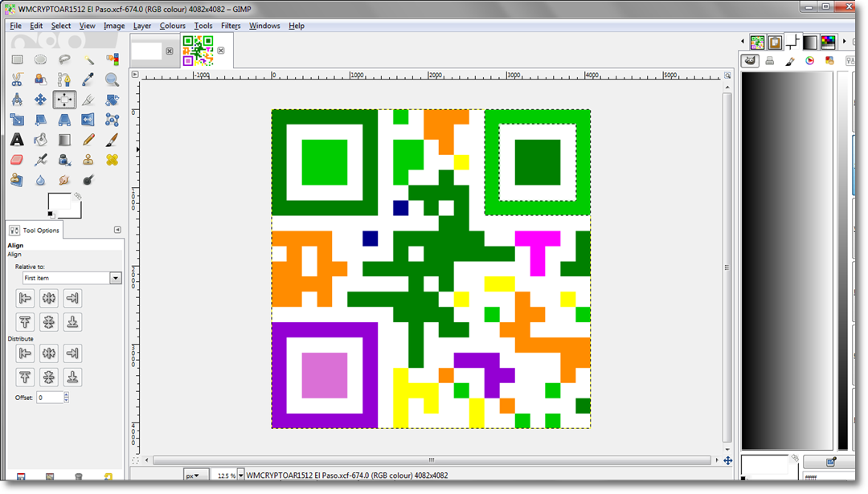
Task: Select the Scissors Select tool
Action: pos(17,80)
